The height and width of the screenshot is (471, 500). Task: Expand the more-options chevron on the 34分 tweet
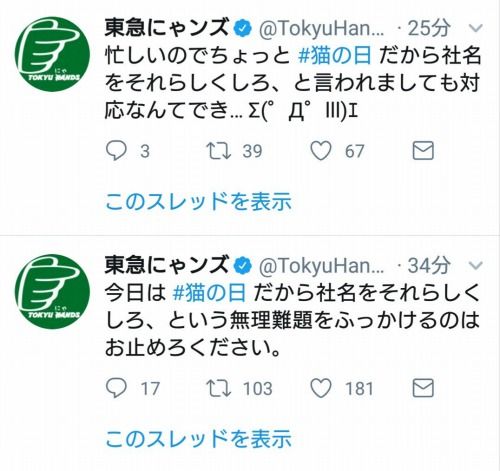pos(476,266)
